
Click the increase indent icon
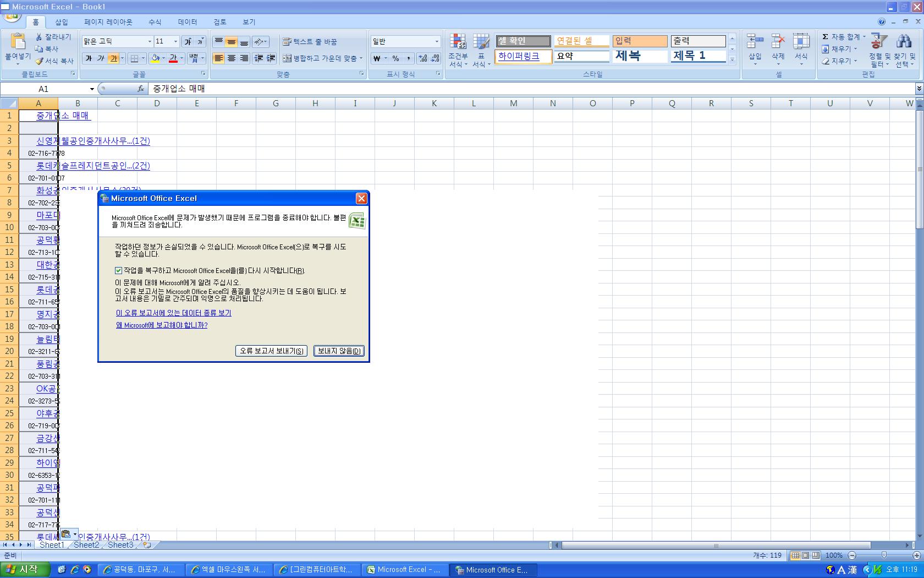(x=271, y=58)
